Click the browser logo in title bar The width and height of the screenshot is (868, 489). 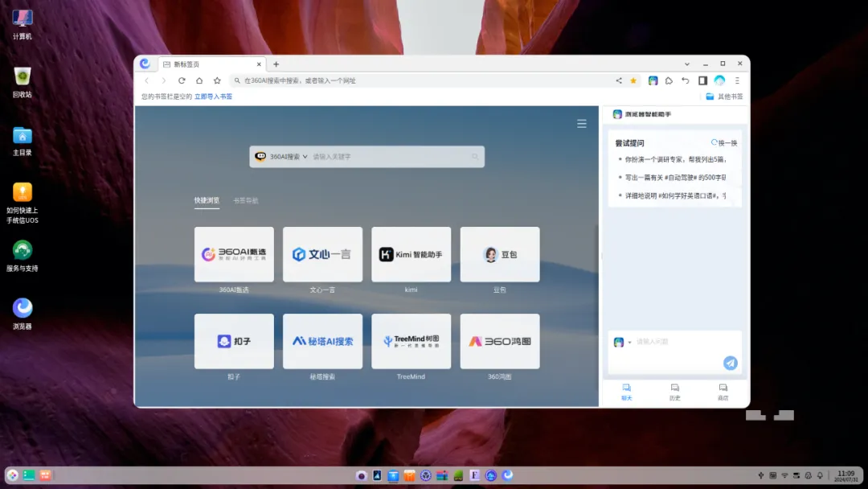coord(145,64)
